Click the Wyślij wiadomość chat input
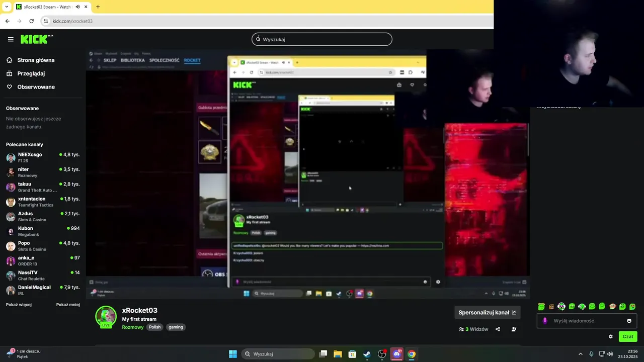The image size is (644, 362). click(587, 321)
